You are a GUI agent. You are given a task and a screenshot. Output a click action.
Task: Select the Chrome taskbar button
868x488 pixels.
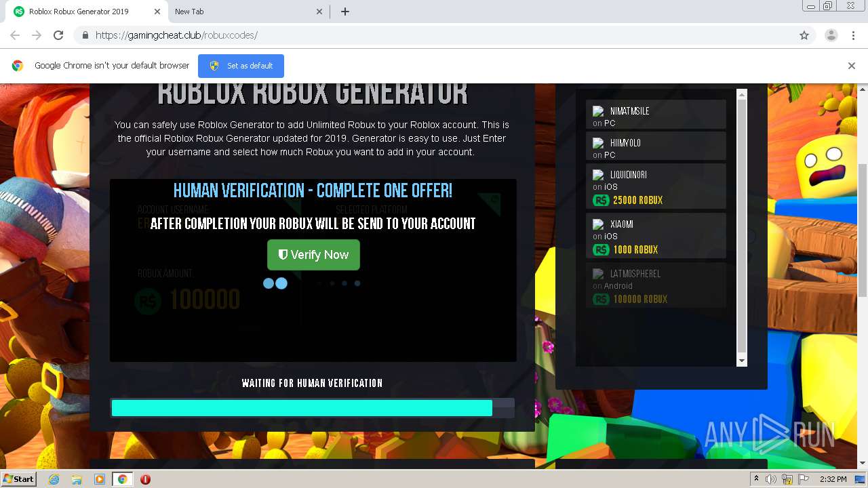pos(123,479)
